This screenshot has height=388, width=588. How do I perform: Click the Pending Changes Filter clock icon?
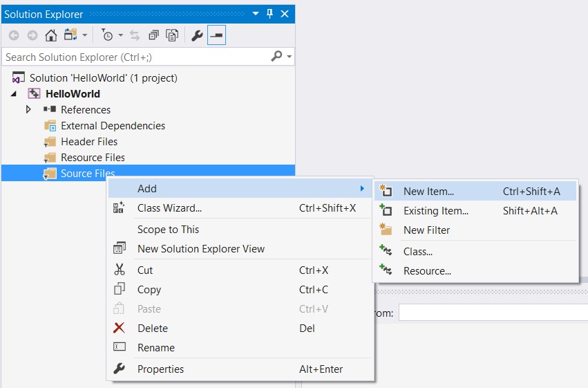106,35
